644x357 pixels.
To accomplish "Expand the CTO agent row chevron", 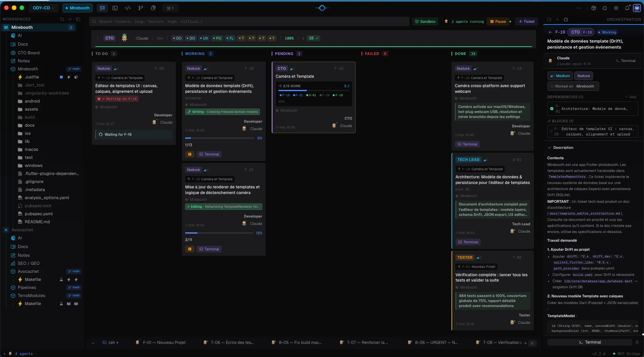I will tap(98, 38).
